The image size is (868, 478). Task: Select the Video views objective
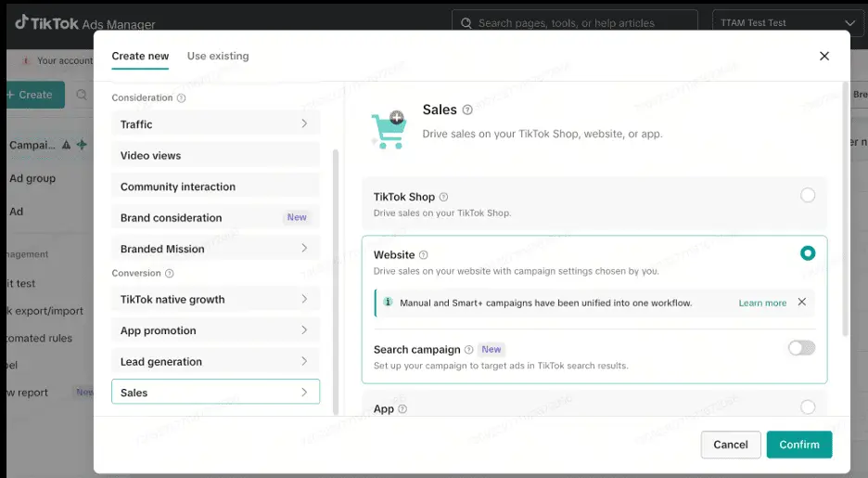click(x=215, y=155)
